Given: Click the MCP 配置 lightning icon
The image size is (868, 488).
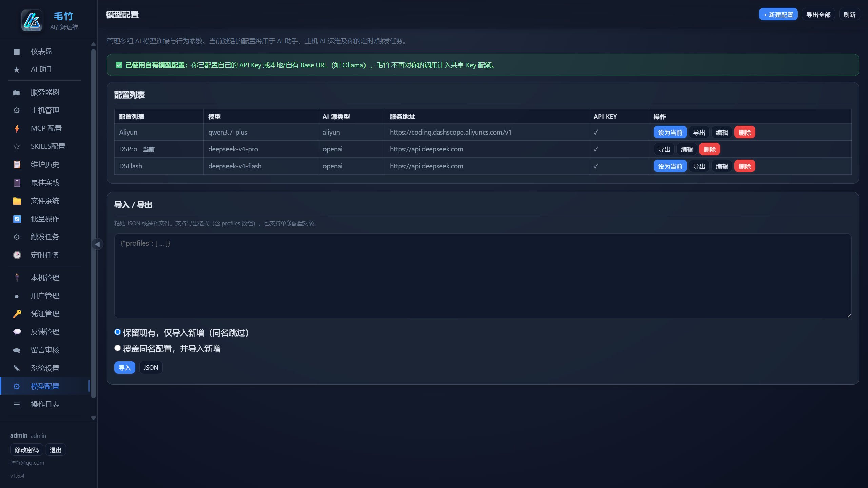Looking at the screenshot, I should [17, 128].
